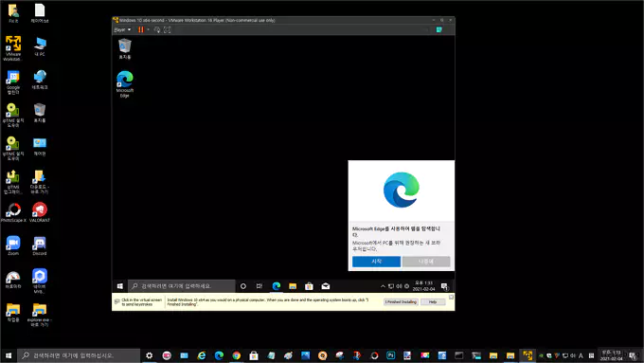Screen dimensions: 644x363
Task: Click the host taskbar search box
Action: (80, 355)
